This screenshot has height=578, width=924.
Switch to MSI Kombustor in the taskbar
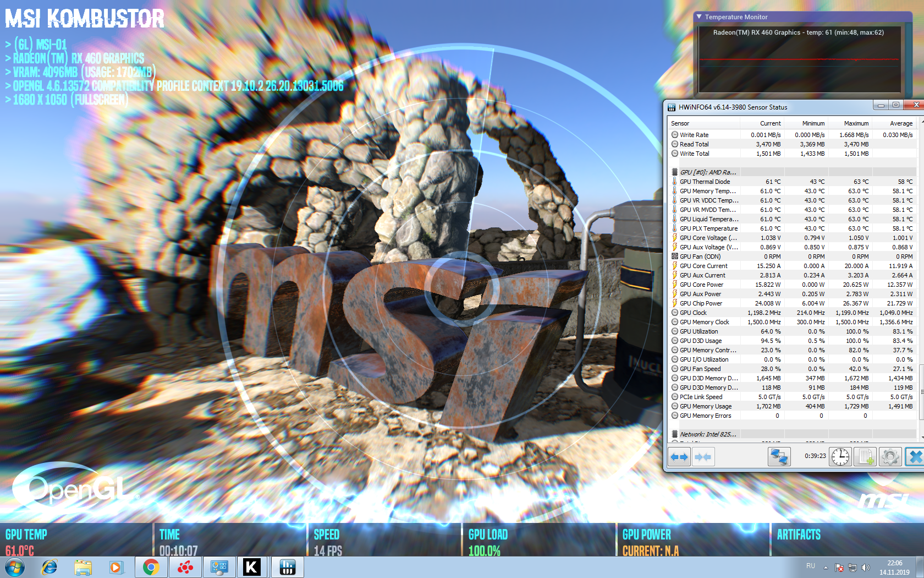(252, 567)
